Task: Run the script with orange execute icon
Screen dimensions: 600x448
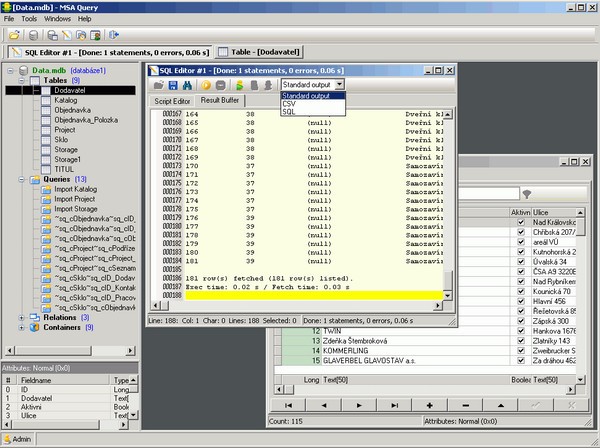Action: [x=206, y=85]
